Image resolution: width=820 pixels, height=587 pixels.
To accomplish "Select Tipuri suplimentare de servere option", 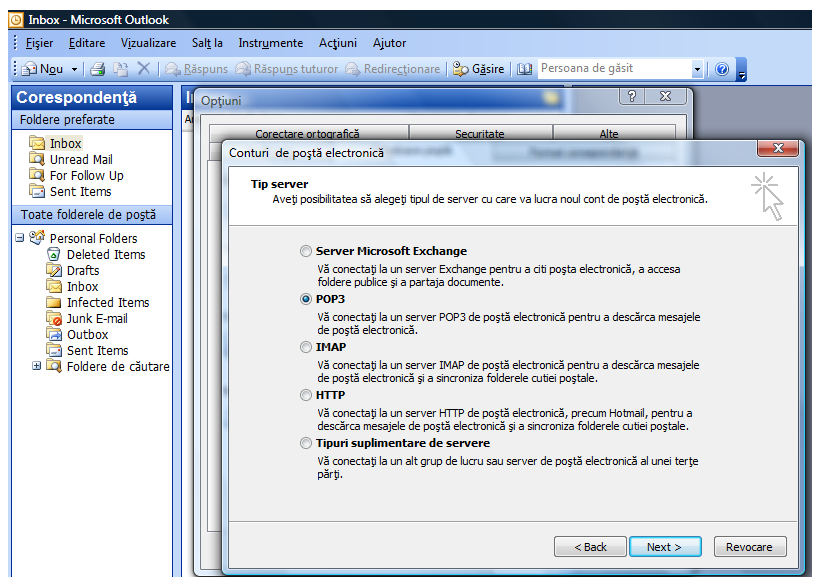I will 306,444.
